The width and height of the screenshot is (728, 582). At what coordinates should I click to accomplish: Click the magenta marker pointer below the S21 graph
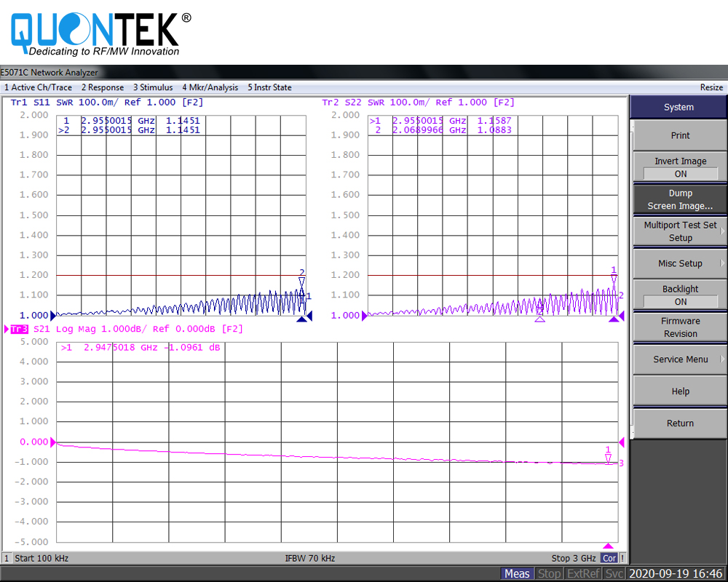click(608, 546)
